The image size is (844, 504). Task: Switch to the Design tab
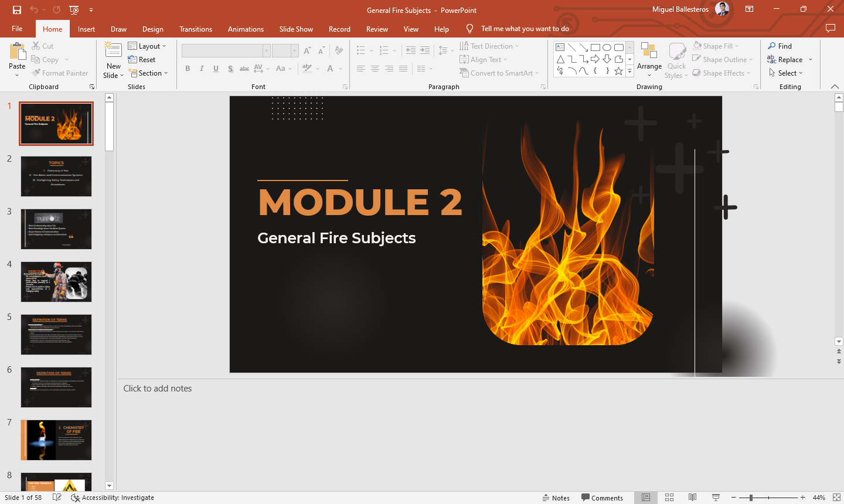[x=153, y=29]
